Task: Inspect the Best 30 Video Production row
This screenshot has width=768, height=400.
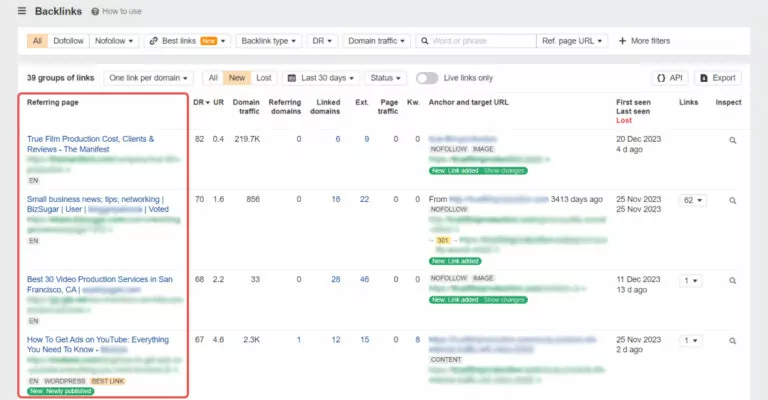Action: [x=732, y=280]
